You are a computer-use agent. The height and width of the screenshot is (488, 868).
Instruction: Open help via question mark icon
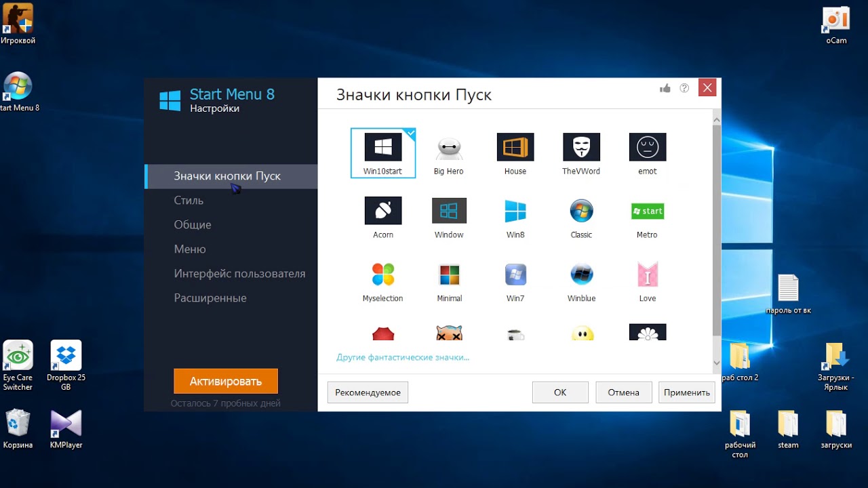(x=684, y=88)
